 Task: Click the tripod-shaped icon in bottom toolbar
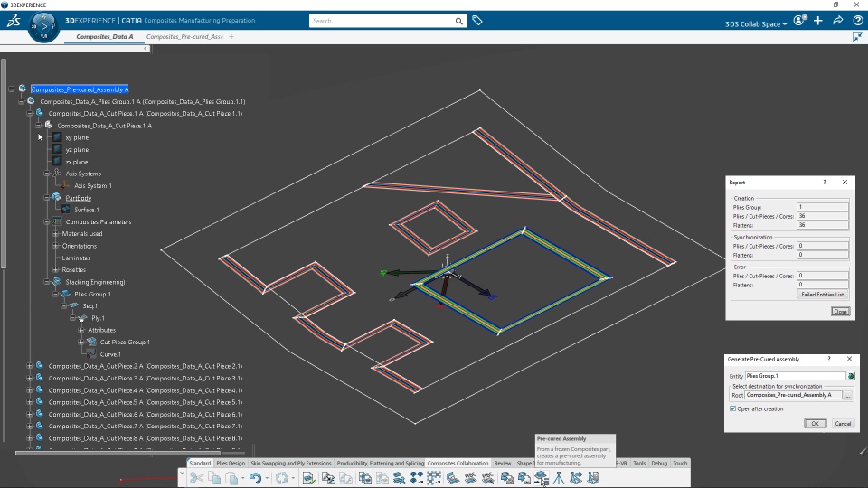click(559, 478)
